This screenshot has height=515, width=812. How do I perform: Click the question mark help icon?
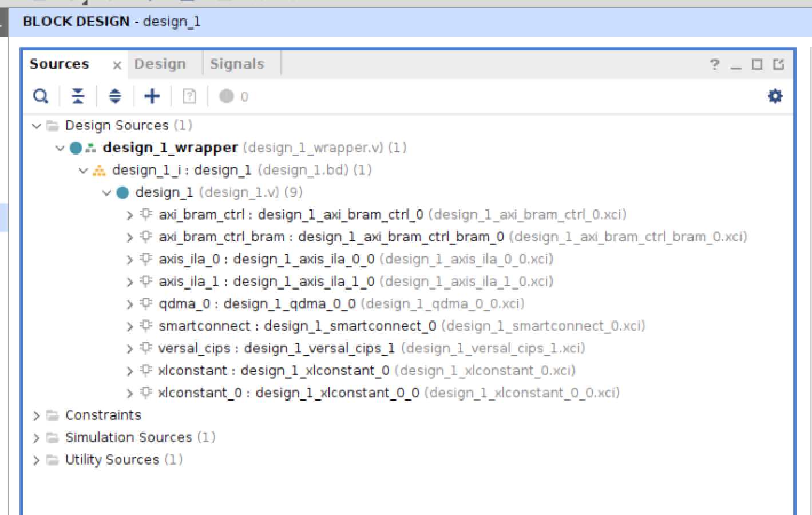click(x=715, y=64)
